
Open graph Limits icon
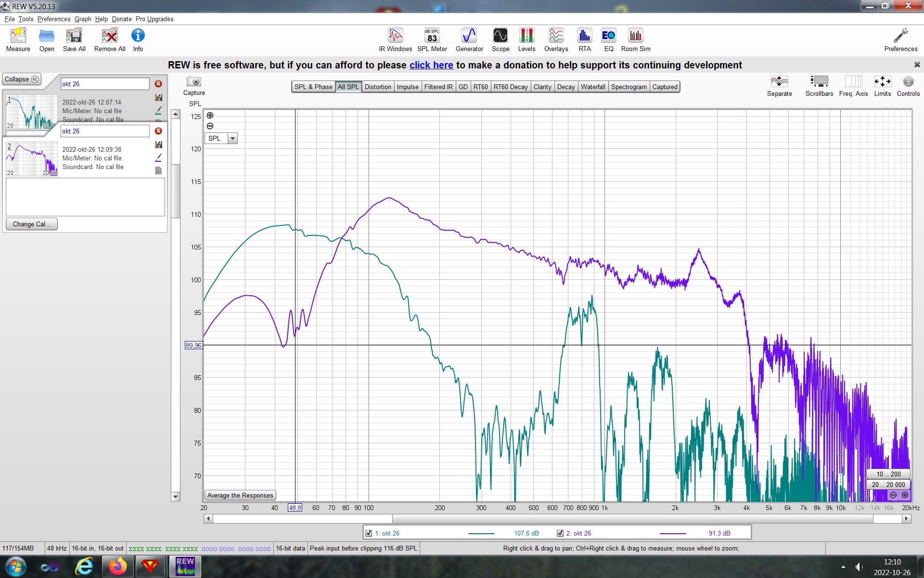pyautogui.click(x=882, y=86)
